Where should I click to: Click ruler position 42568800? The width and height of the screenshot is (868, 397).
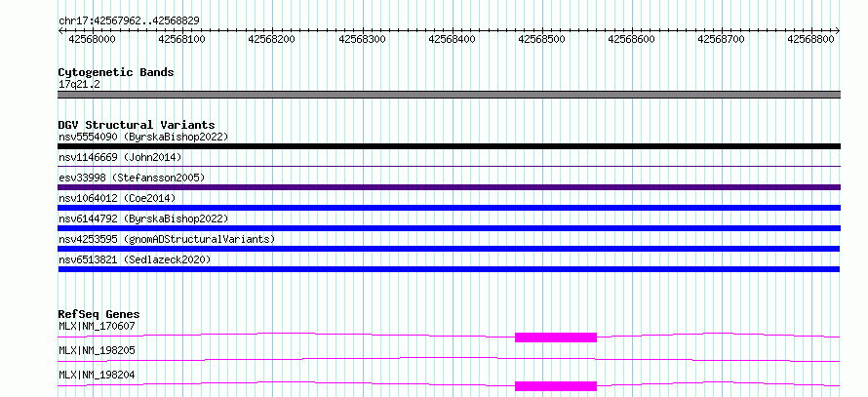tap(811, 39)
